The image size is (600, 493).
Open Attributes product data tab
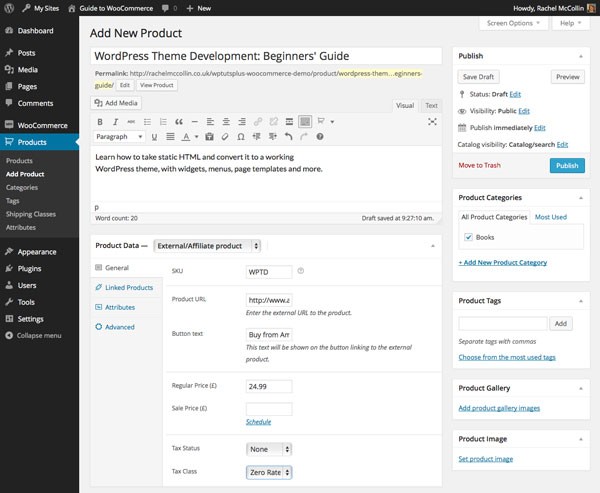127,307
